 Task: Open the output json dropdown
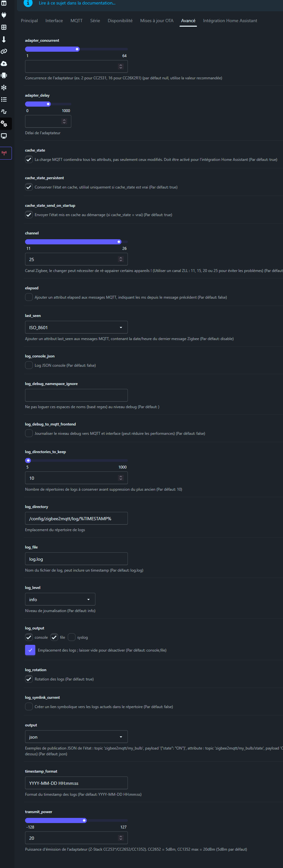(76, 737)
